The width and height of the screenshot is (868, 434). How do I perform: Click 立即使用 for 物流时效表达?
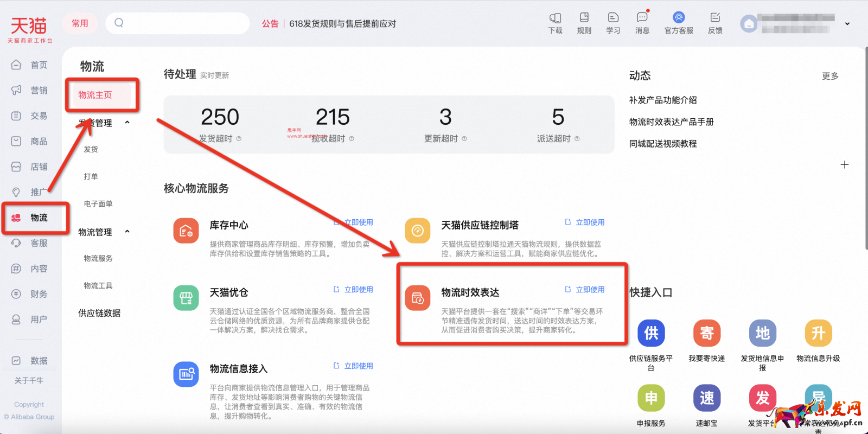point(585,290)
